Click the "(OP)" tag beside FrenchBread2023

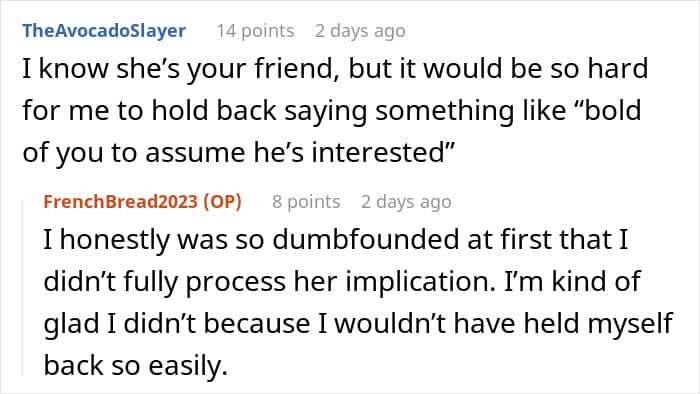pos(222,202)
